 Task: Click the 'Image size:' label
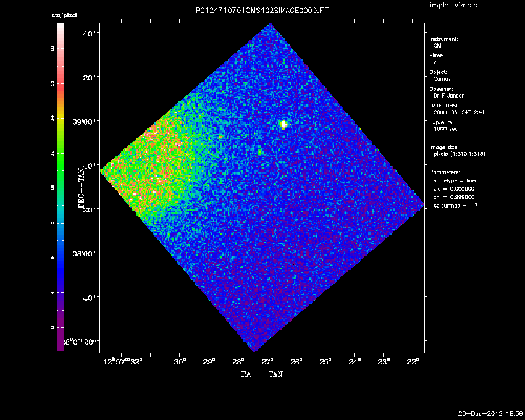point(444,148)
